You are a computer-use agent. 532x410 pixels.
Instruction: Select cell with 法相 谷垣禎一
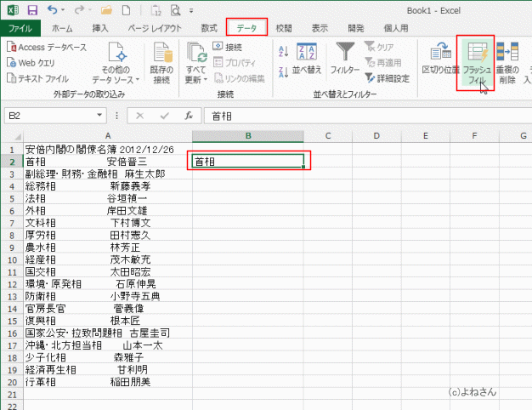[108, 198]
